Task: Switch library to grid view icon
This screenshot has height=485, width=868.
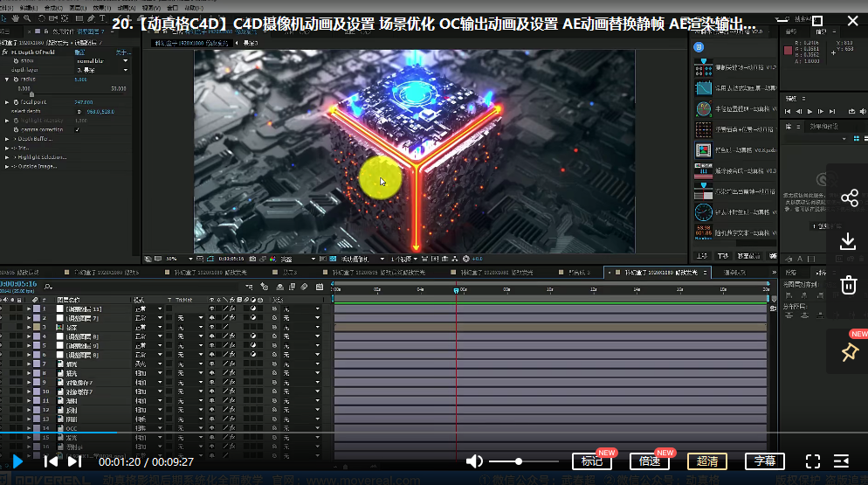Action: 857,139
